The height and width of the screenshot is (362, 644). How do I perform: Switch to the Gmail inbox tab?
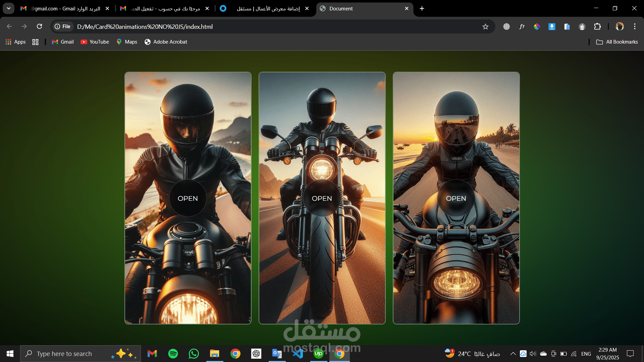[x=60, y=8]
